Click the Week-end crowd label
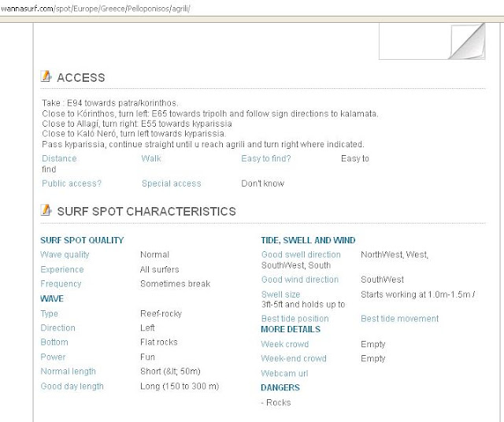 tap(294, 358)
